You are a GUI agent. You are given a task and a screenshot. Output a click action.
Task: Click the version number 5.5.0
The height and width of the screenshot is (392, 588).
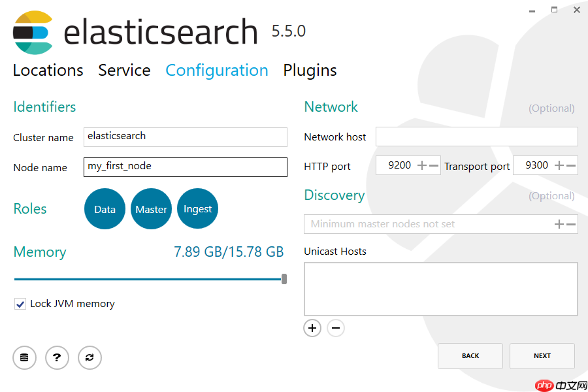(x=288, y=31)
